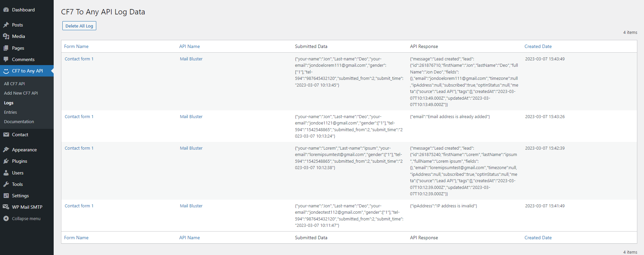Open Mail Bluster in the last row
Viewport: 644px width, 255px height.
pyautogui.click(x=191, y=206)
